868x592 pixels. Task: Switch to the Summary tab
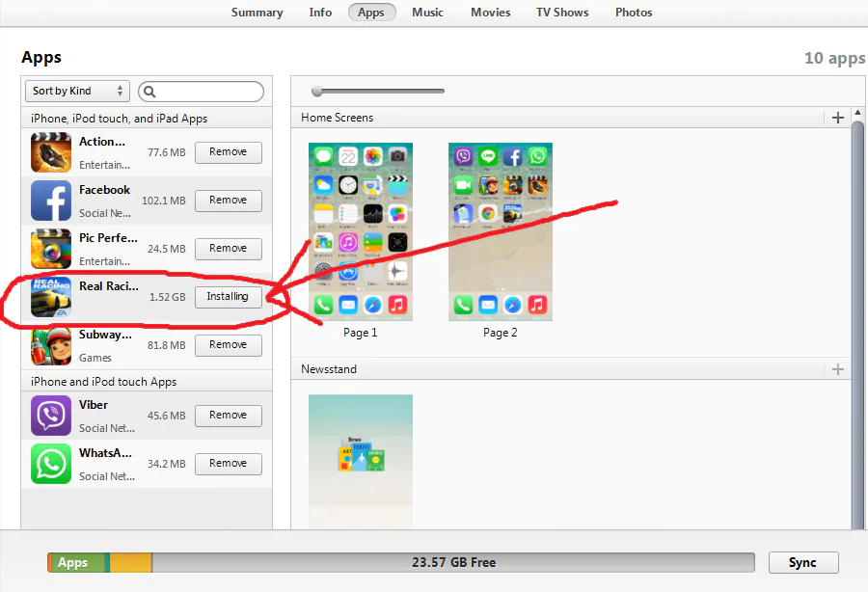pos(257,13)
